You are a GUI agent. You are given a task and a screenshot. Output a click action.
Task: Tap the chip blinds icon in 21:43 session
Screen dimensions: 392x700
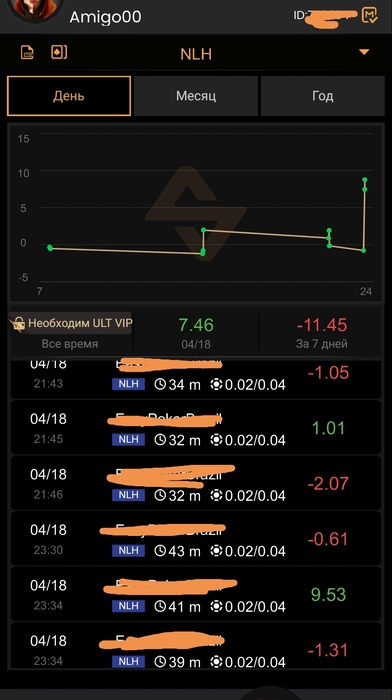[x=216, y=384]
